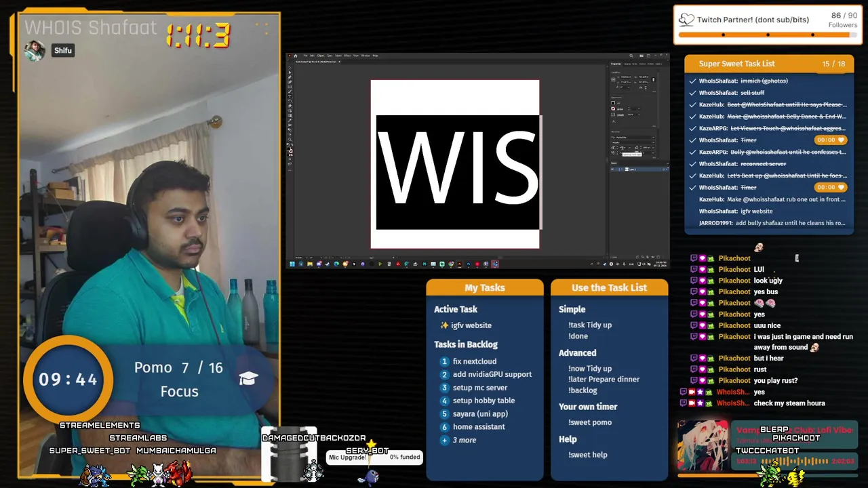The image size is (868, 488).
Task: Click the Illustrator home icon
Action: (x=296, y=56)
